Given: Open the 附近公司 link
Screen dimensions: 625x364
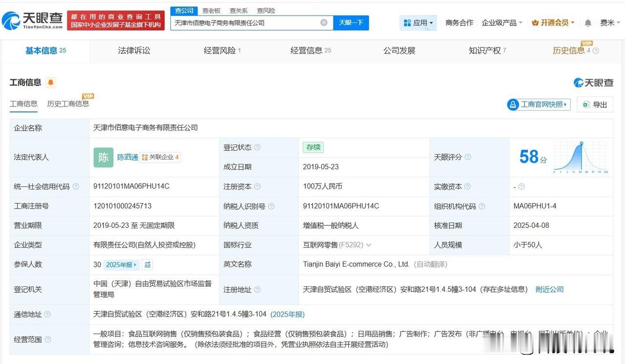Looking at the screenshot, I should [549, 289].
